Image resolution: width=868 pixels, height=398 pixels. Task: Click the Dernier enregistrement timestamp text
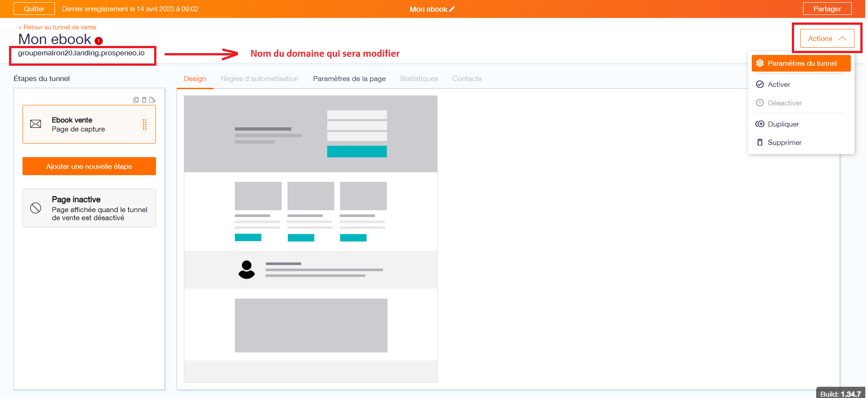point(130,9)
